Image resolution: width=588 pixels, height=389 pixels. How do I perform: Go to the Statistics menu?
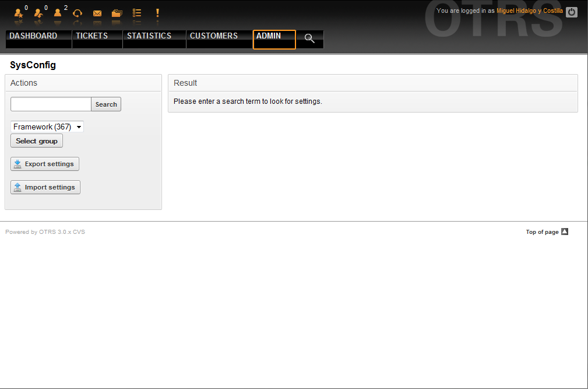tap(149, 36)
